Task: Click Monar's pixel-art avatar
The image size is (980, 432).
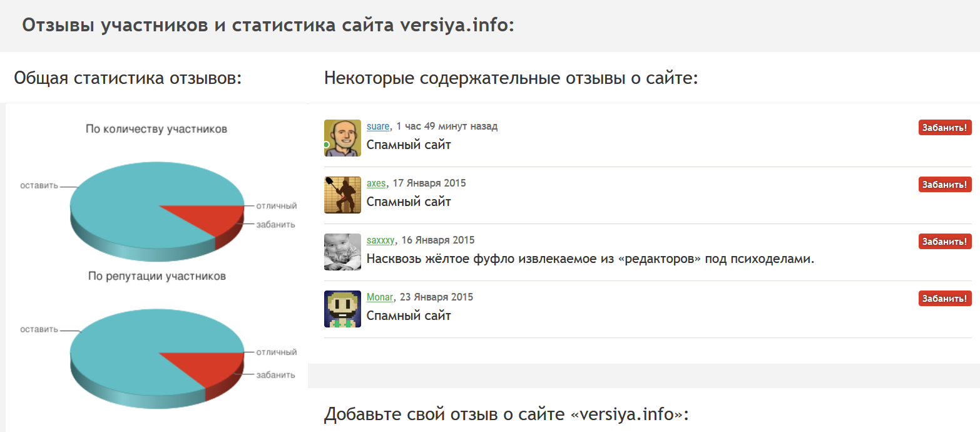Action: coord(342,309)
